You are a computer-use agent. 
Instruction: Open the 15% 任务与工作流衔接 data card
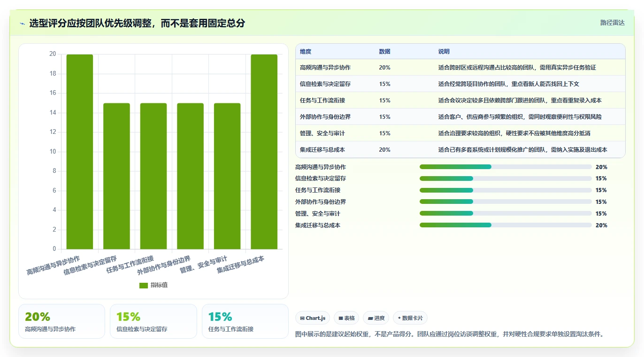point(245,321)
